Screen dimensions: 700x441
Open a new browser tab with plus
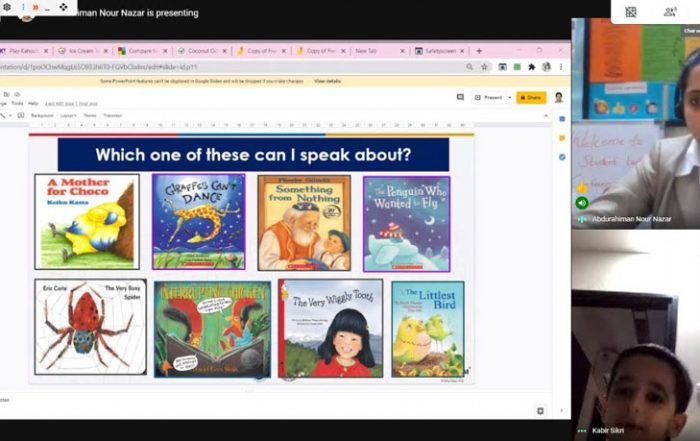click(x=479, y=50)
